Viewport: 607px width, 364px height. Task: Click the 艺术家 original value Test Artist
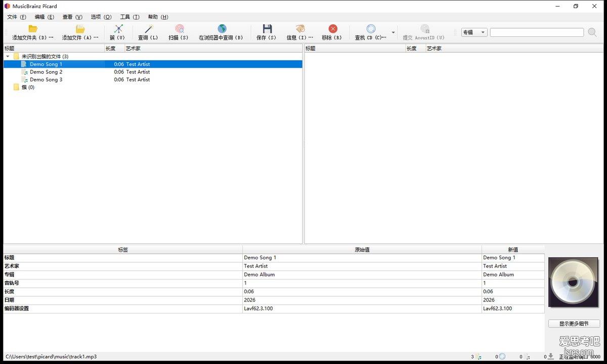tap(256, 266)
